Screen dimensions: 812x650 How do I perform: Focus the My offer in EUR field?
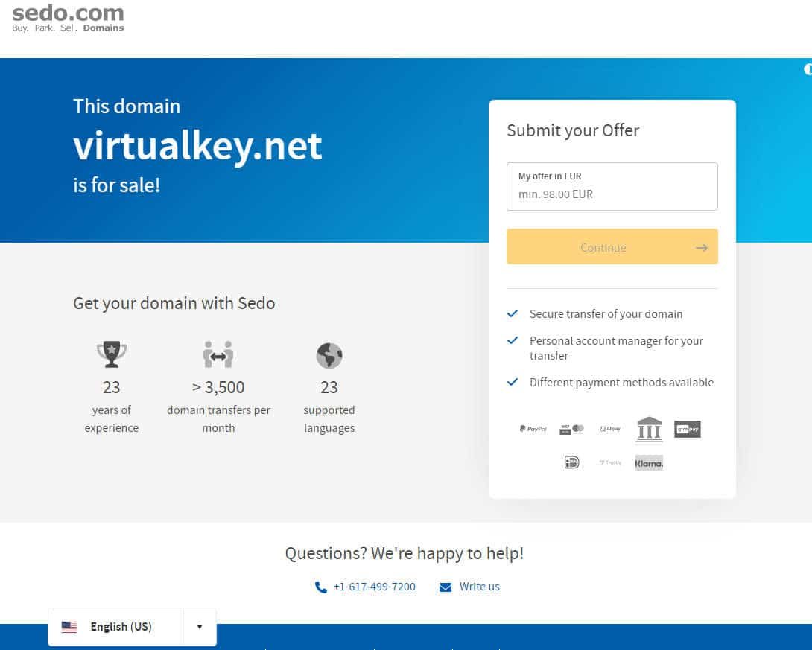click(x=612, y=187)
